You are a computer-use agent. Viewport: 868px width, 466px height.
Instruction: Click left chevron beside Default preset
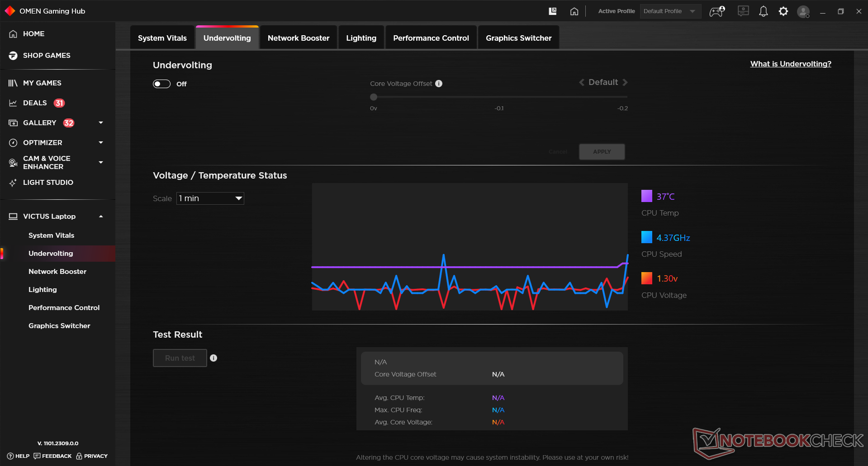tap(582, 82)
